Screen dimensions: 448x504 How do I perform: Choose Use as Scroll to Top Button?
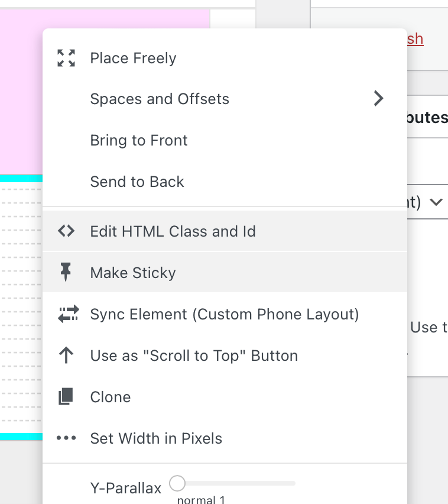pos(193,356)
